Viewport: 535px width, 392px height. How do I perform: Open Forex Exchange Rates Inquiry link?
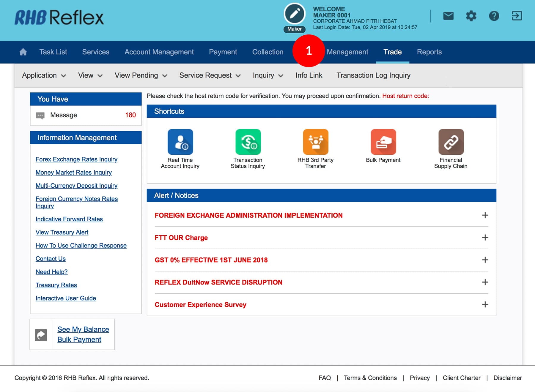pos(76,159)
